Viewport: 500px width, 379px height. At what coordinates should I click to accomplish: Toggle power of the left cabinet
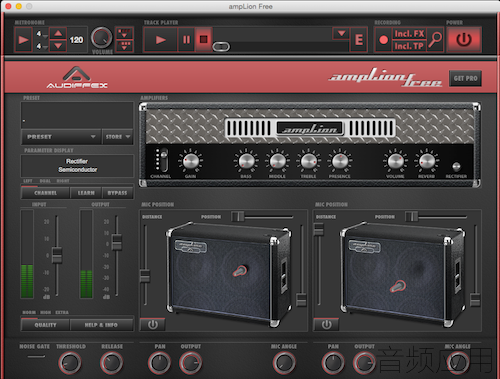tap(152, 324)
